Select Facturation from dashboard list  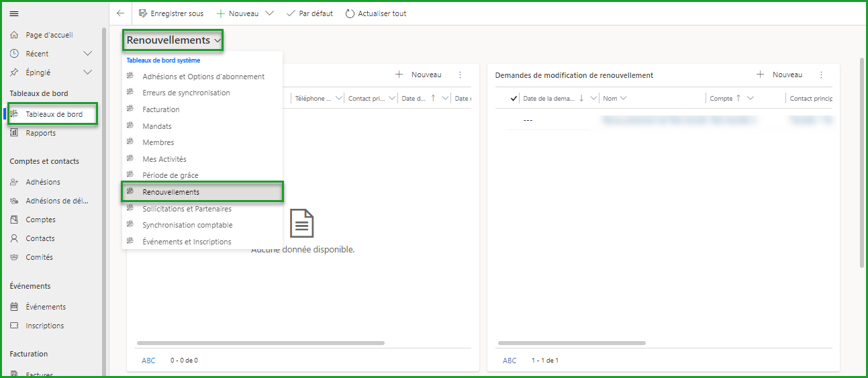pyautogui.click(x=161, y=109)
